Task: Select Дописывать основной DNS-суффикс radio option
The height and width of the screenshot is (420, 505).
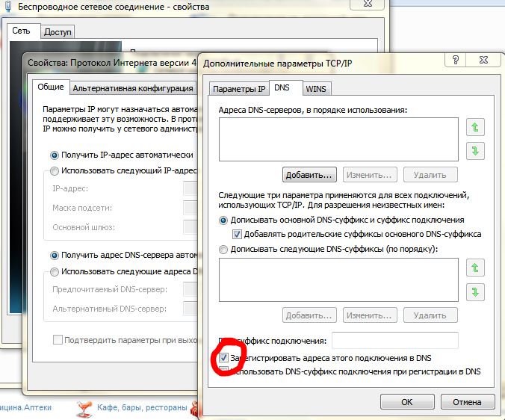Action: pos(223,220)
